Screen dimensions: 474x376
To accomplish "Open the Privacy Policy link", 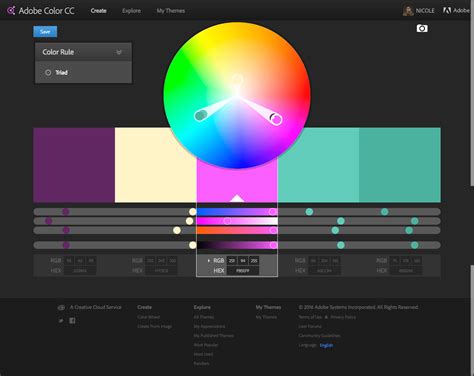I will 343,317.
